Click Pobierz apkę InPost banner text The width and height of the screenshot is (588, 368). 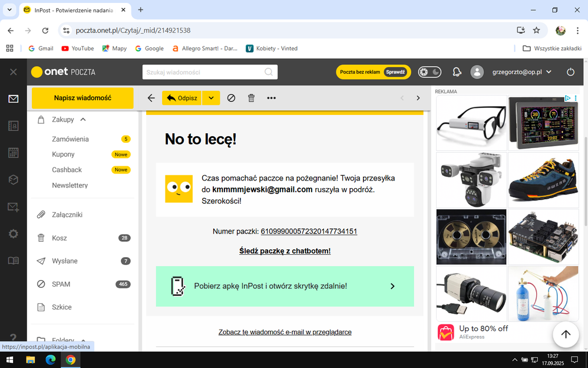tap(270, 286)
